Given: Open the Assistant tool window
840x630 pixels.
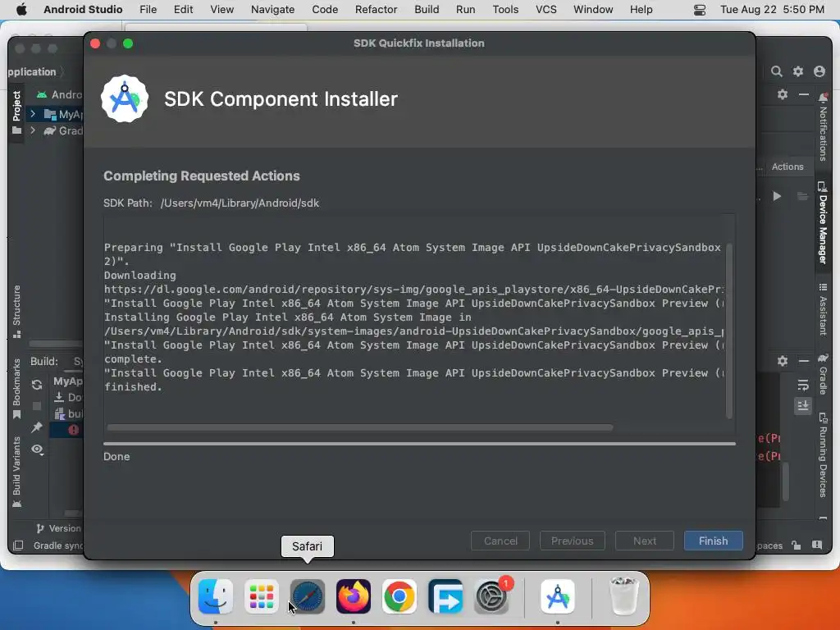Looking at the screenshot, I should (823, 309).
